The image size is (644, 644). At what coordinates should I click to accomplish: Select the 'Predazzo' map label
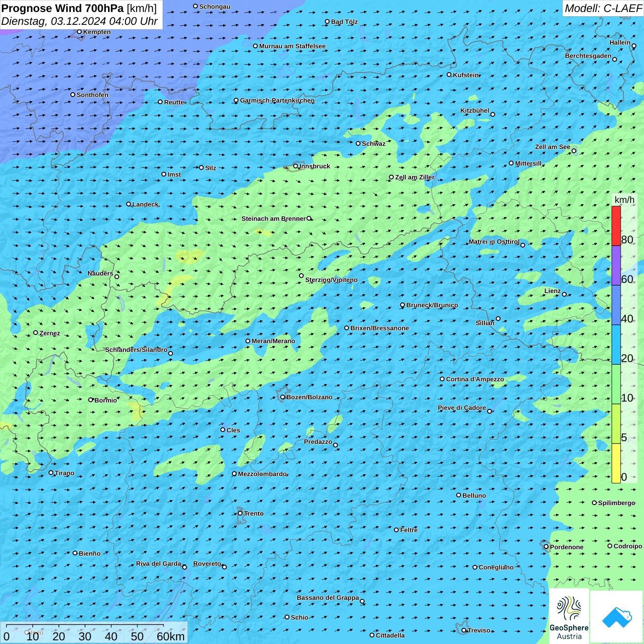(x=318, y=442)
